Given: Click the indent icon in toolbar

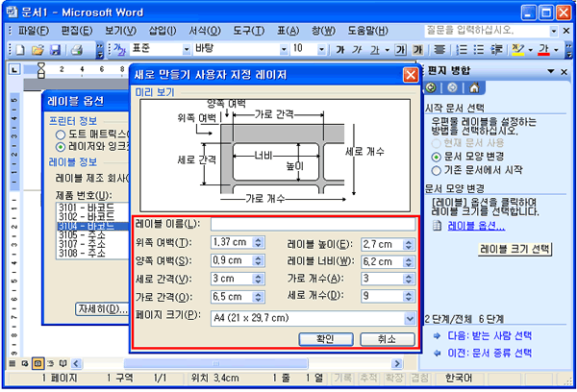Looking at the screenshot, I should pyautogui.click(x=497, y=50).
